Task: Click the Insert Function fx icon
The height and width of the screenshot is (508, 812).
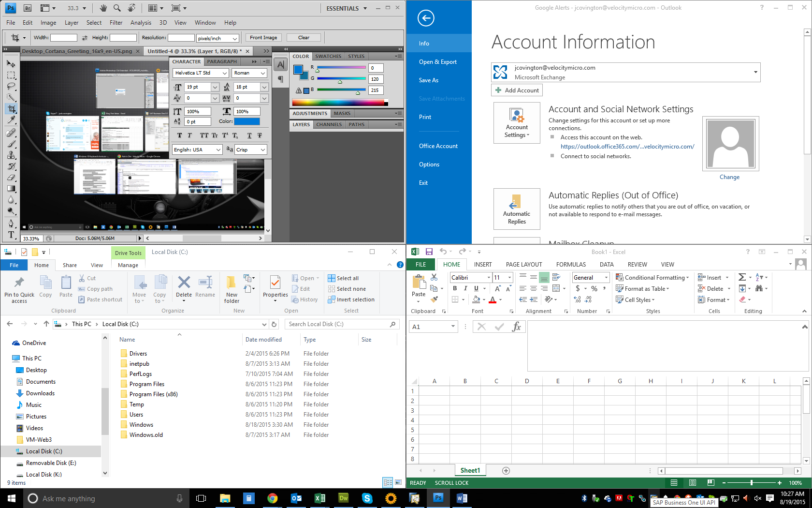Action: [x=517, y=327]
